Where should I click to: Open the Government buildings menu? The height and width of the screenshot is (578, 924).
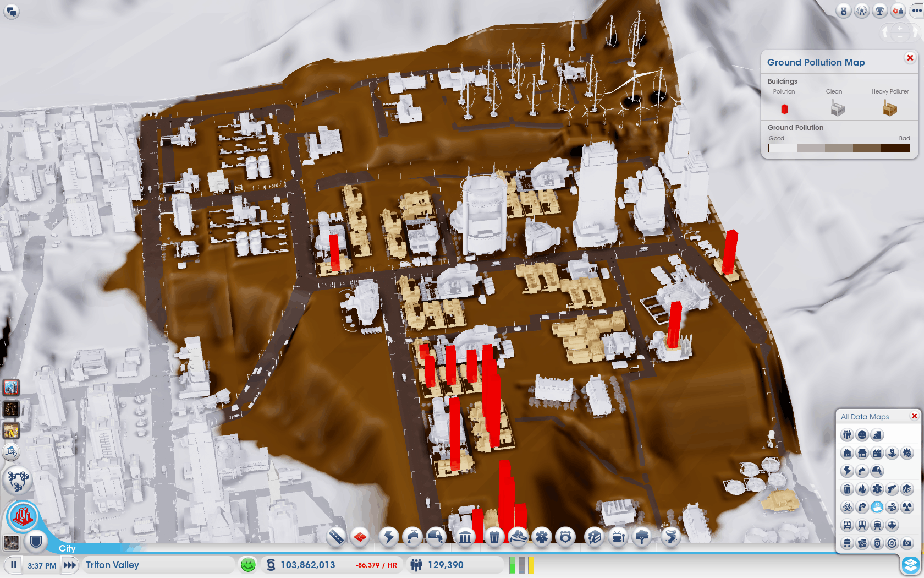(x=465, y=536)
